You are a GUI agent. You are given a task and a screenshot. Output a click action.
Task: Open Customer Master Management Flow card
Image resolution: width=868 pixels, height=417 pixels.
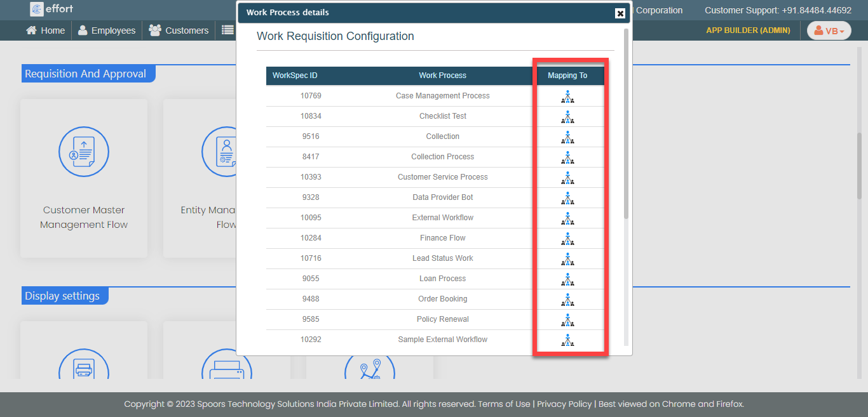click(x=84, y=178)
